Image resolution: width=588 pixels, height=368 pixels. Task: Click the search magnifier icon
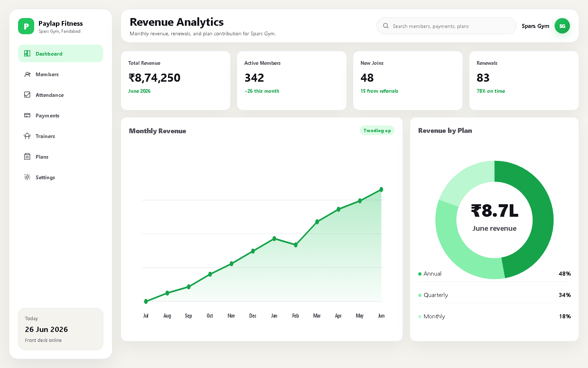(386, 26)
